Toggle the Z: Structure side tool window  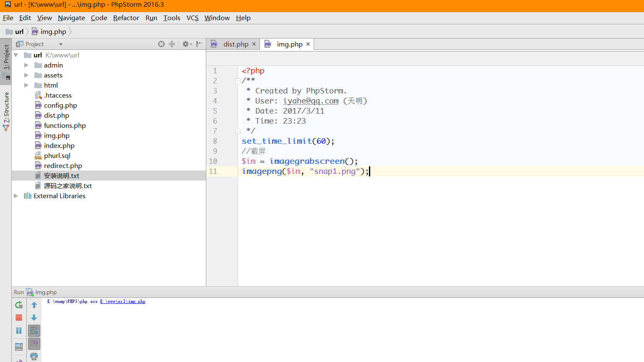tap(6, 111)
